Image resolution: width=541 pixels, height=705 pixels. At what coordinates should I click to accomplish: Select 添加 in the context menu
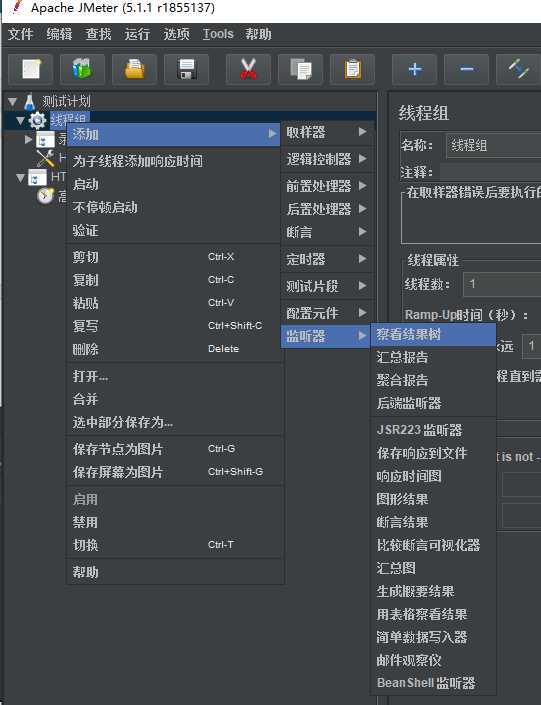[174, 134]
